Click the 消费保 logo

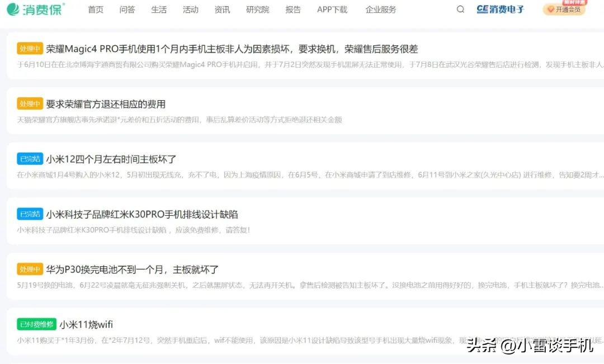pyautogui.click(x=36, y=10)
